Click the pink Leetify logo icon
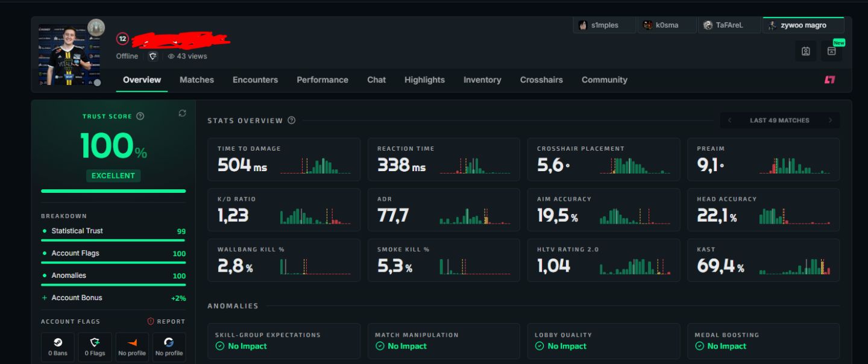 pyautogui.click(x=830, y=80)
